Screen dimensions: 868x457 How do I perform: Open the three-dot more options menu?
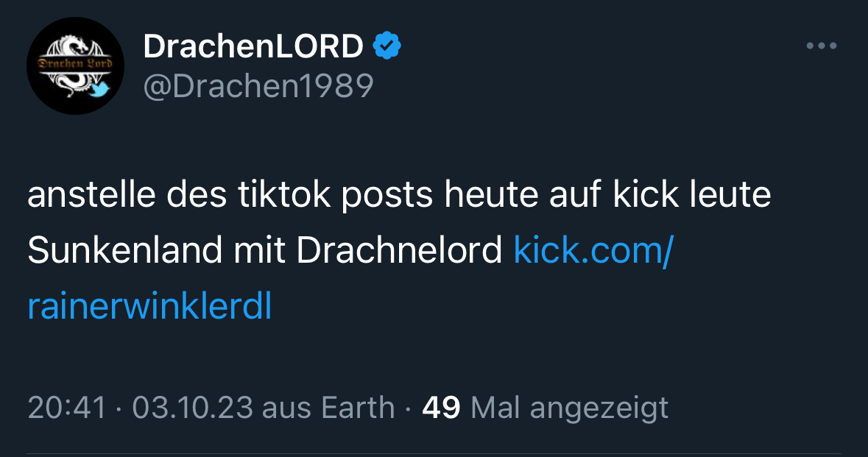coord(822,46)
